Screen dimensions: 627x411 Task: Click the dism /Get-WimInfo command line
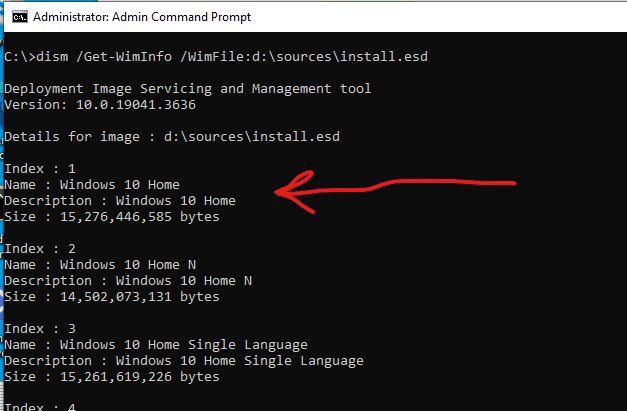(x=216, y=56)
